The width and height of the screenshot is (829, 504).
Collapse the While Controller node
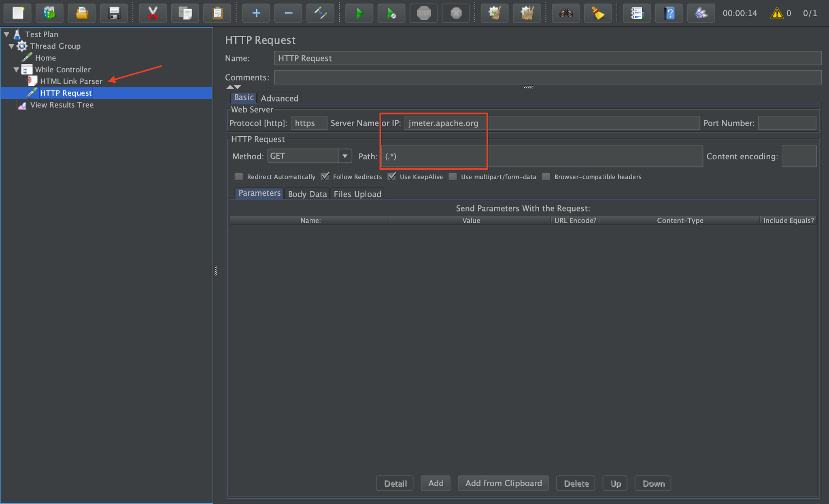click(x=16, y=70)
